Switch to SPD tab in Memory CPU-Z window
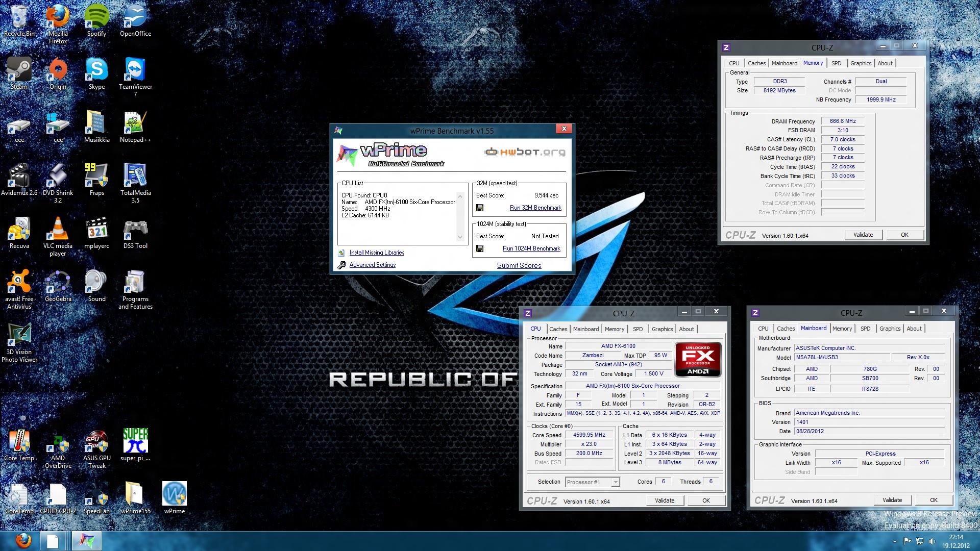The width and height of the screenshot is (980, 551). click(x=836, y=63)
